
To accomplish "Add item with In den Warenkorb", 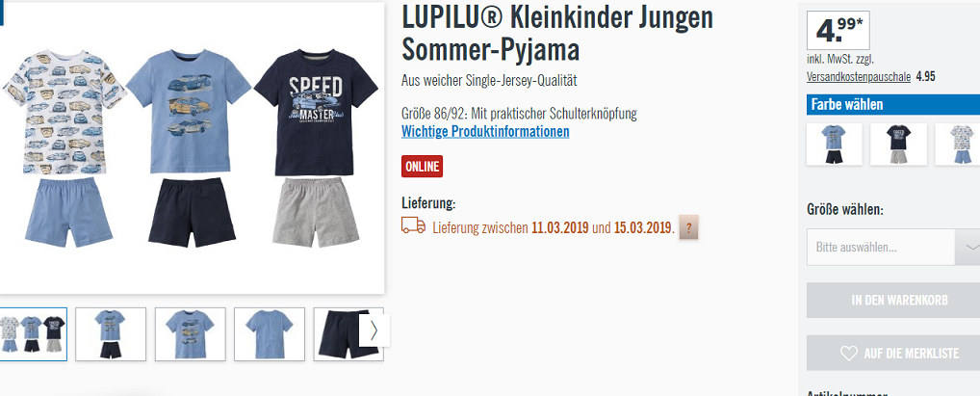I will [x=893, y=301].
